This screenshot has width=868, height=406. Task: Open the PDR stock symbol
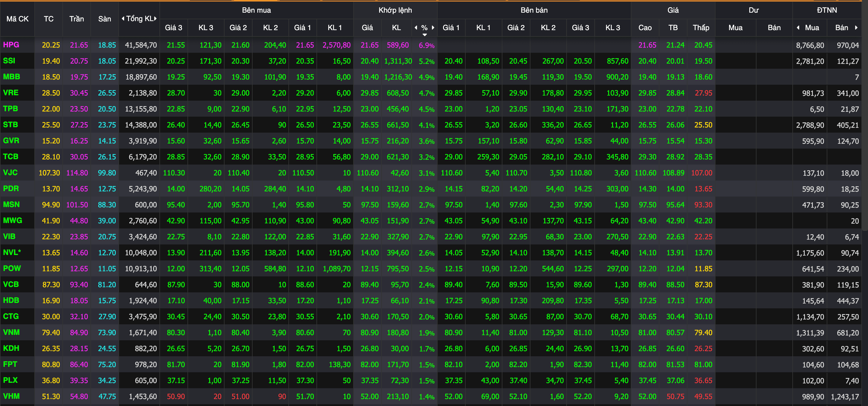[x=11, y=188]
